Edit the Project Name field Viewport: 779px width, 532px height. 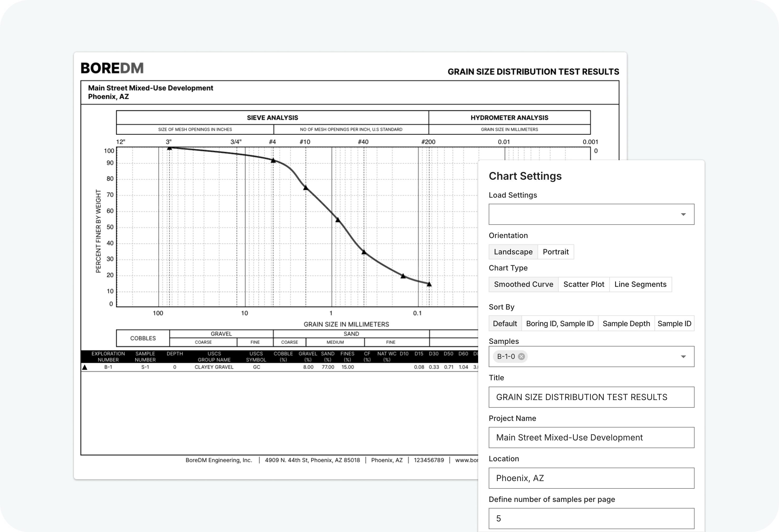click(591, 438)
